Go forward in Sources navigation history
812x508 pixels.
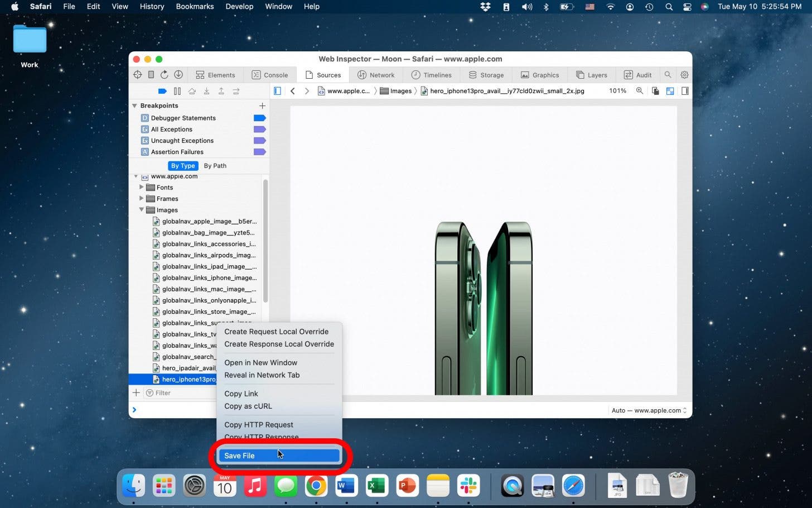[x=307, y=91]
